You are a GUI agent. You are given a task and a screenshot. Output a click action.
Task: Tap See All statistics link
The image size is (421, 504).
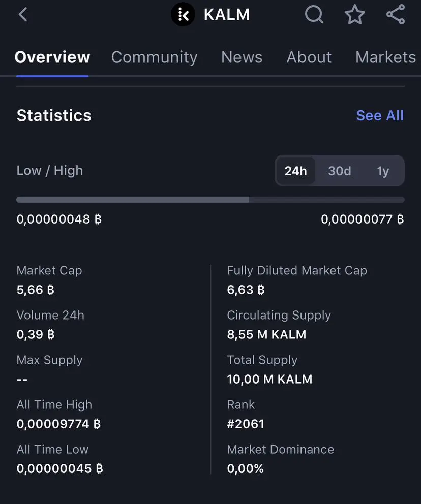[x=380, y=116]
